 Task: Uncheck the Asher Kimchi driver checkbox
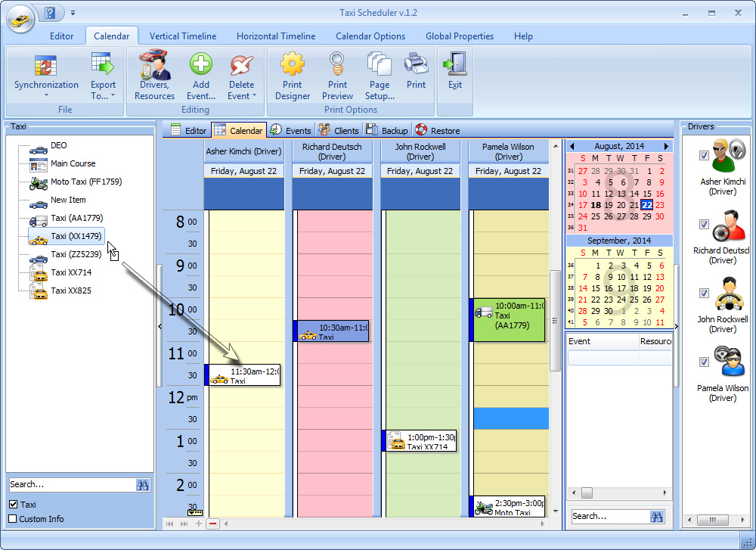click(x=704, y=155)
